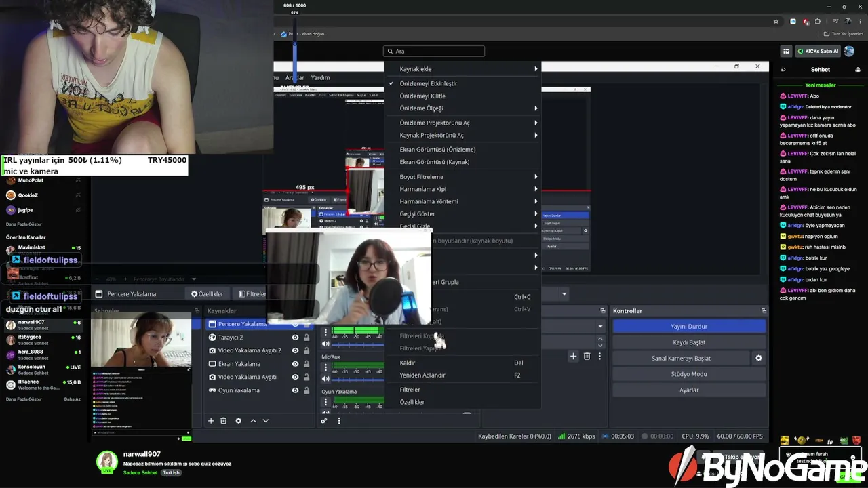This screenshot has width=868, height=488.
Task: Toggle visibility of Tarayıcı 2 source
Action: point(295,338)
